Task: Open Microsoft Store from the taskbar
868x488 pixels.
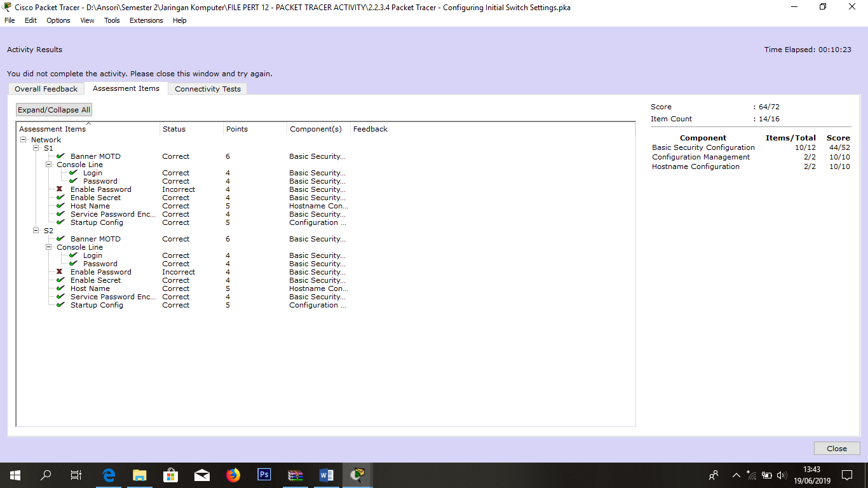Action: click(x=170, y=475)
